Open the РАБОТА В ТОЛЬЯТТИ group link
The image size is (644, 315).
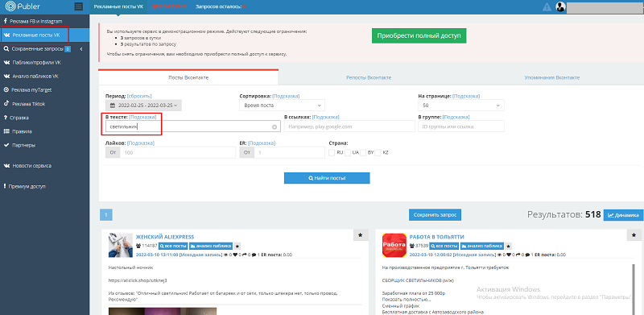pos(436,237)
